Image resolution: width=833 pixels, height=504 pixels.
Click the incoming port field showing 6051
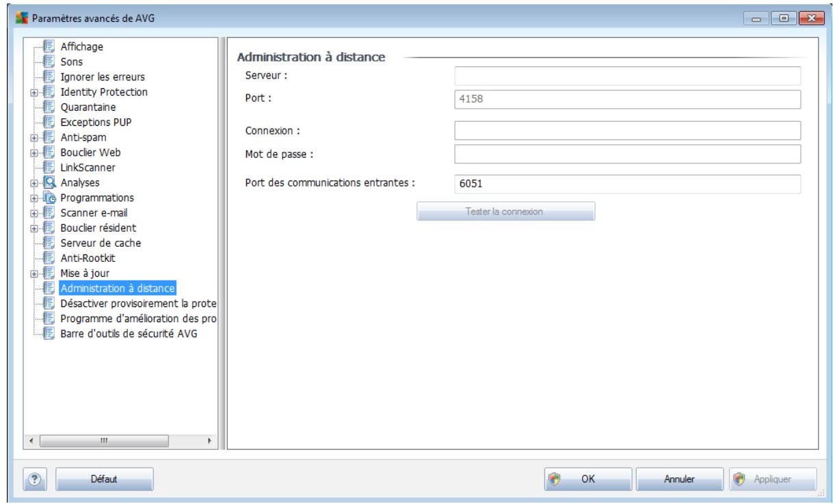(627, 184)
